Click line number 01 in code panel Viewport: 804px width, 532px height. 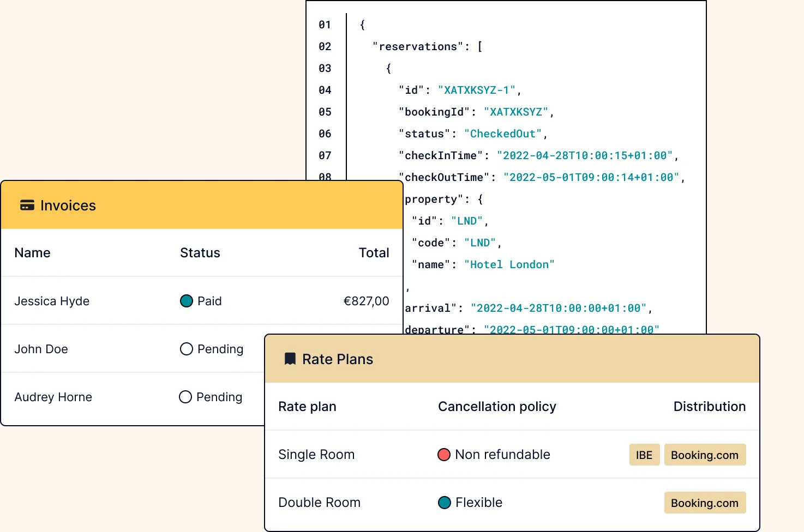pyautogui.click(x=325, y=25)
